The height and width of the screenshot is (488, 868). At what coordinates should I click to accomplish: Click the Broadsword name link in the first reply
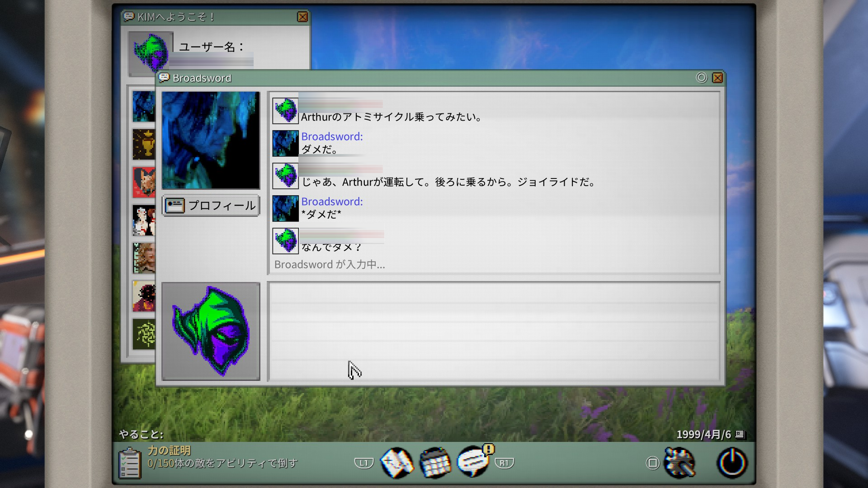tap(332, 136)
